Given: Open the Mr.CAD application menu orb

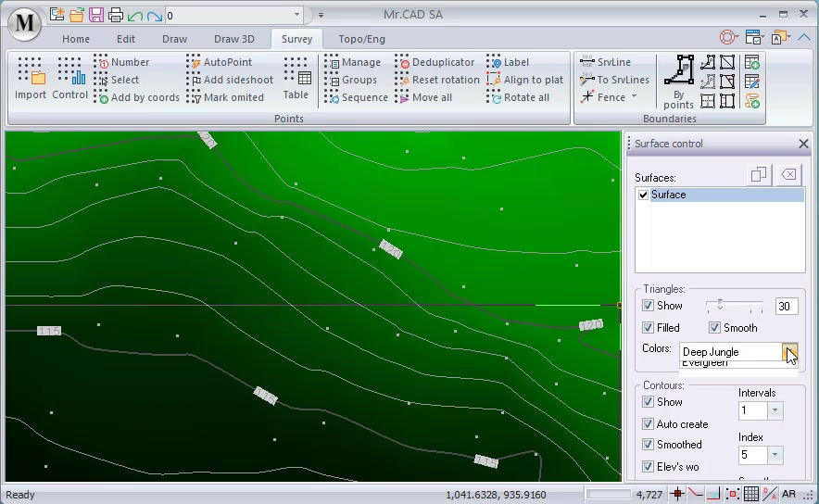Looking at the screenshot, I should 24,23.
